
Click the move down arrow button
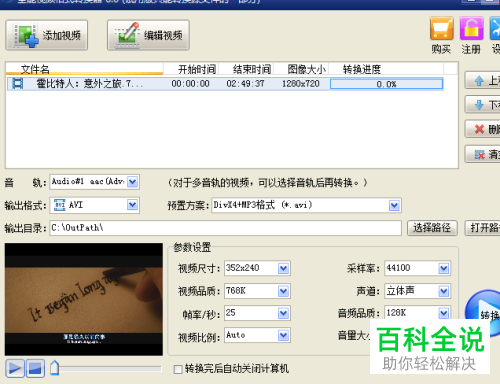(482, 105)
